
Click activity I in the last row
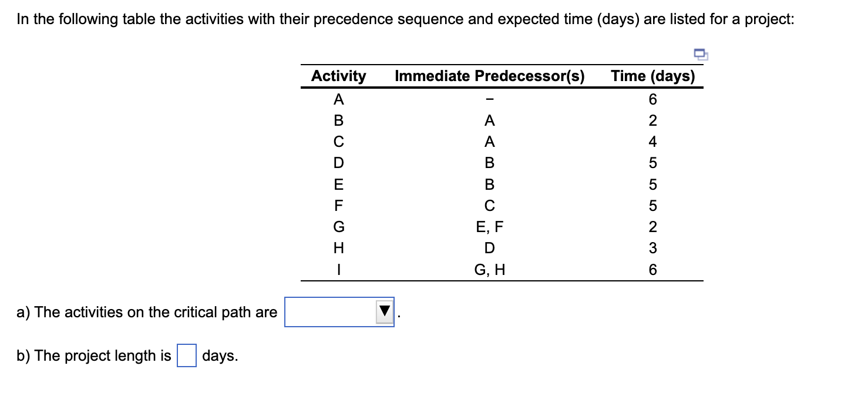(x=338, y=269)
